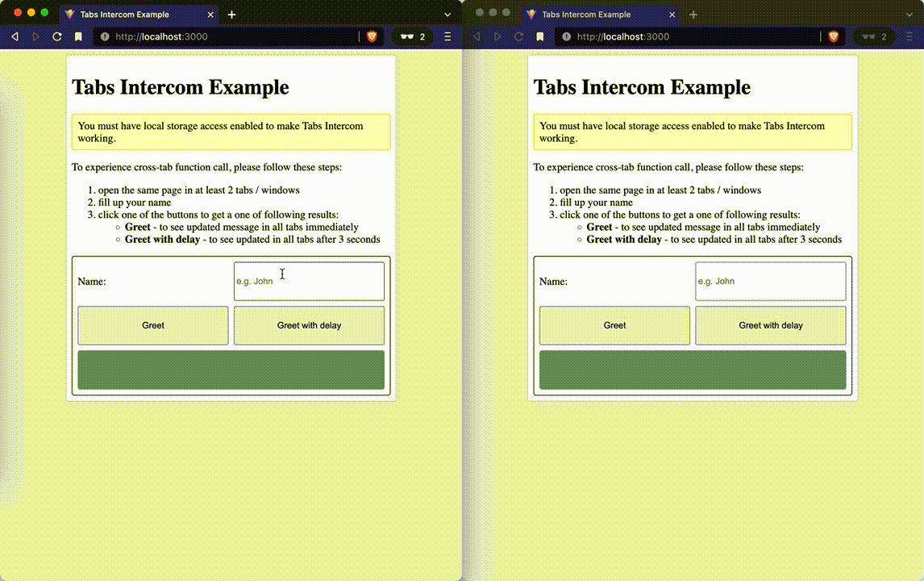The width and height of the screenshot is (924, 581).
Task: Close the right window's Tabs Intercom tab
Action: pyautogui.click(x=672, y=15)
